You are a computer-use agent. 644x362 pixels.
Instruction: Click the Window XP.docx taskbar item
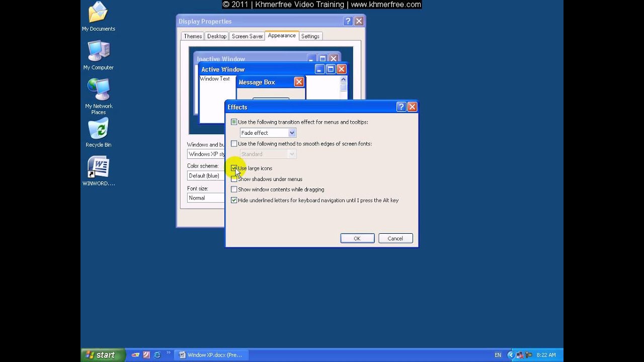(x=211, y=355)
